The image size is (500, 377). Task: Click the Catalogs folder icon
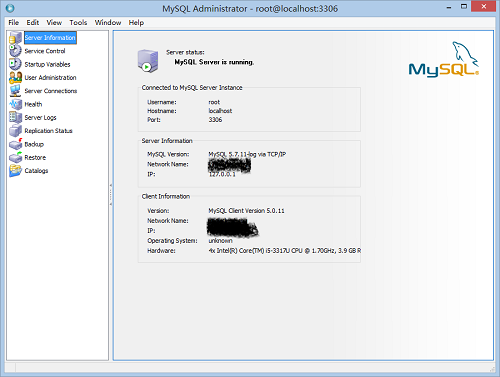coord(15,171)
